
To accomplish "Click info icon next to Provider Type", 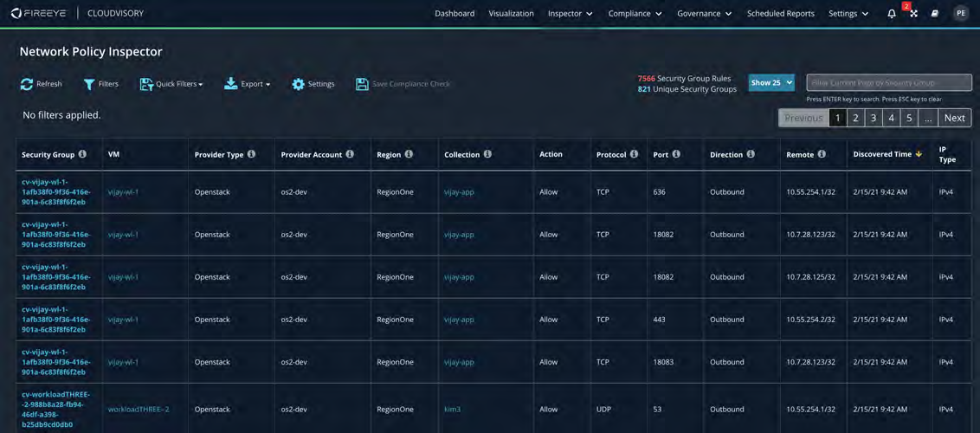I will (x=251, y=154).
